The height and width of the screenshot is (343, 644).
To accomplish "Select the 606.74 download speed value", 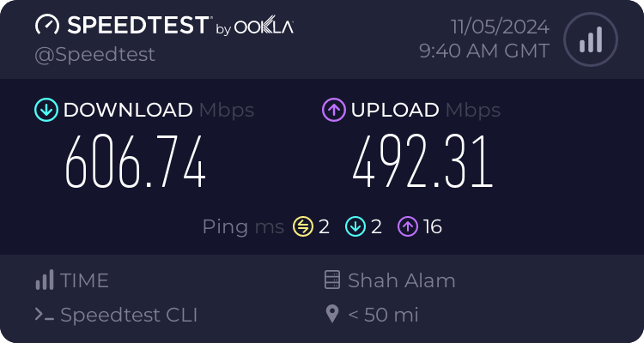I will (x=135, y=162).
